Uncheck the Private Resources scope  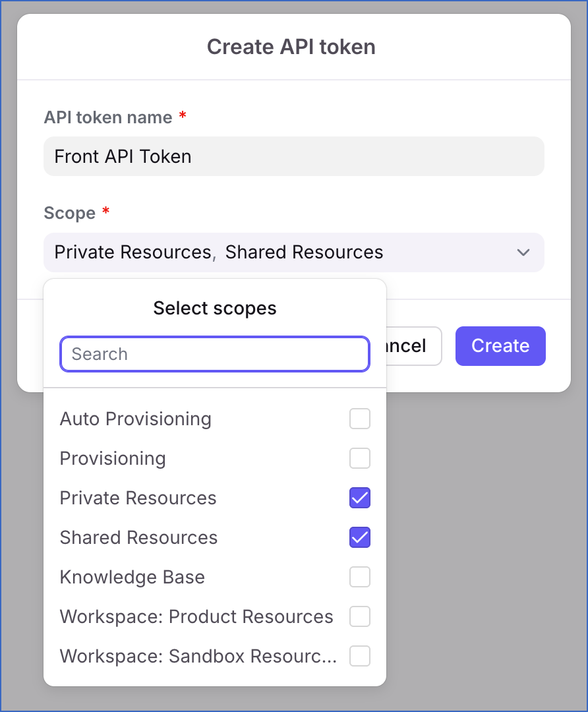point(360,498)
